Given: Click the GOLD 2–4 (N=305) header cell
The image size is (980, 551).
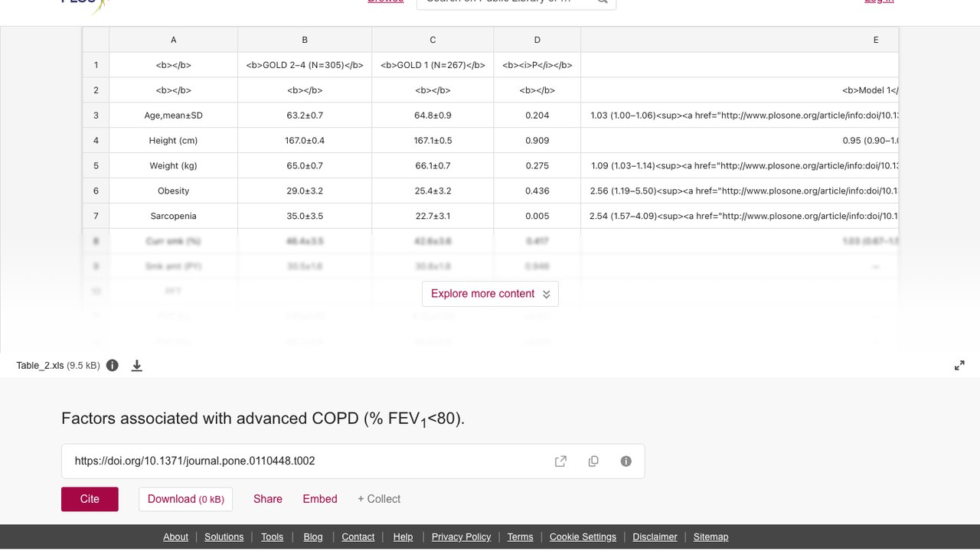Looking at the screenshot, I should pos(305,65).
